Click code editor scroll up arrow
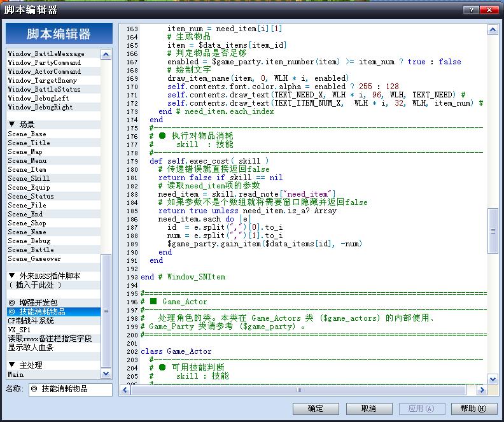 (493, 30)
